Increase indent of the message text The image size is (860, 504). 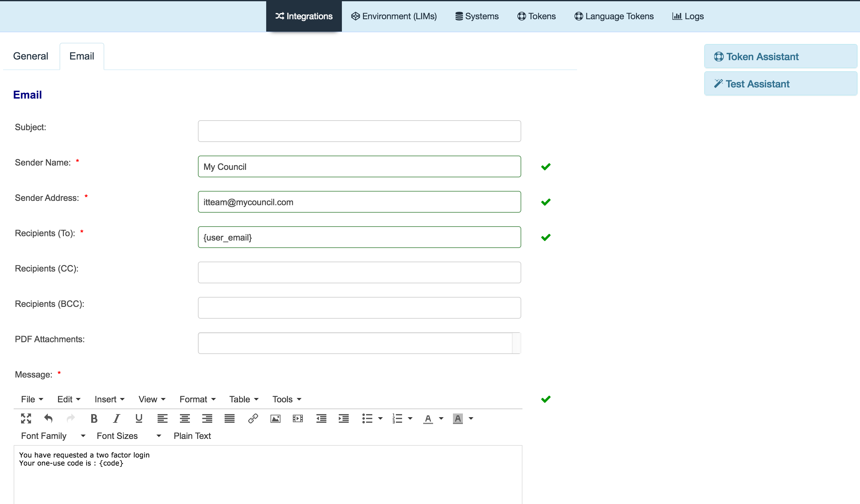pos(344,418)
